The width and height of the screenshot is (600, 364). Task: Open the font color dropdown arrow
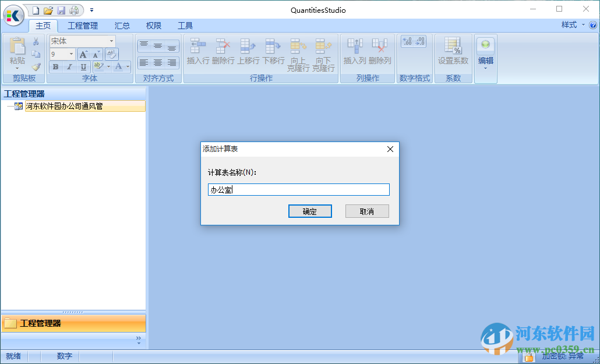(x=128, y=66)
